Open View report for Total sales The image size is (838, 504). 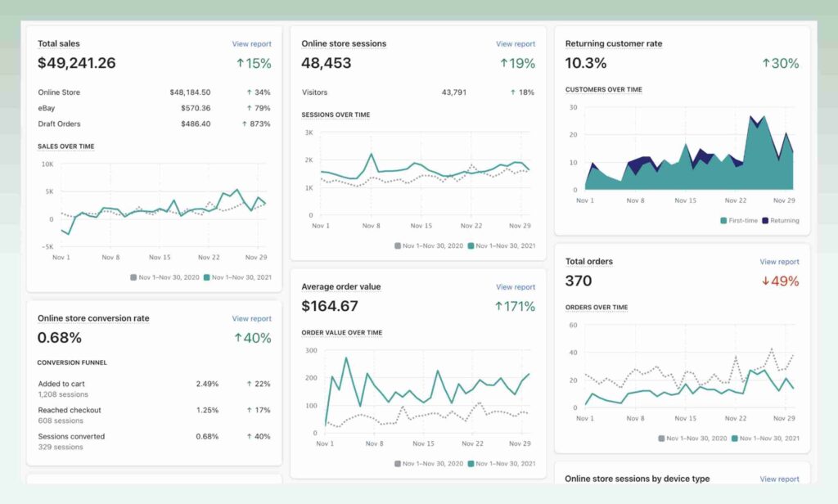[252, 44]
